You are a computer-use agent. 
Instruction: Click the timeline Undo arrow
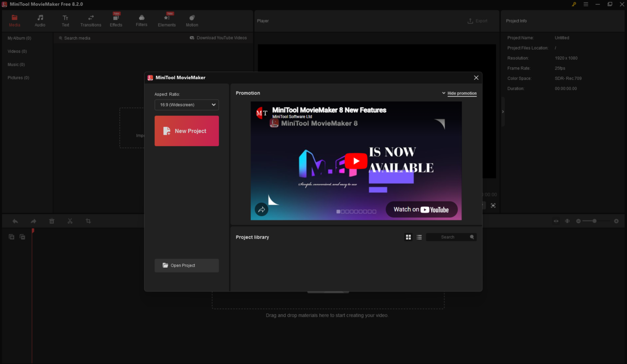pyautogui.click(x=15, y=221)
